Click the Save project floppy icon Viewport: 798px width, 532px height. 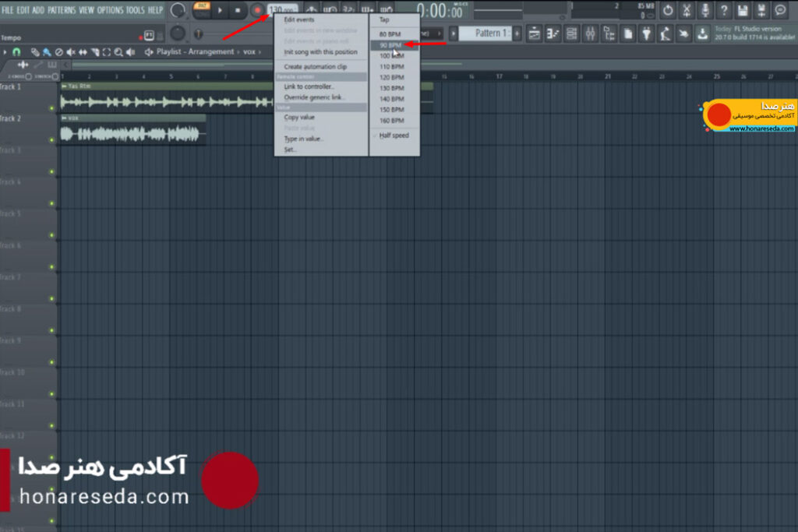pos(743,10)
